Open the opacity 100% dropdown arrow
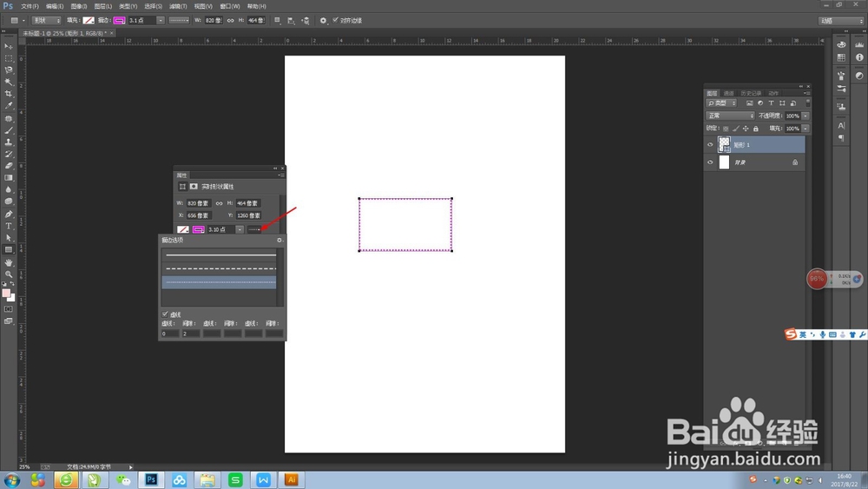This screenshot has height=489, width=868. click(806, 116)
